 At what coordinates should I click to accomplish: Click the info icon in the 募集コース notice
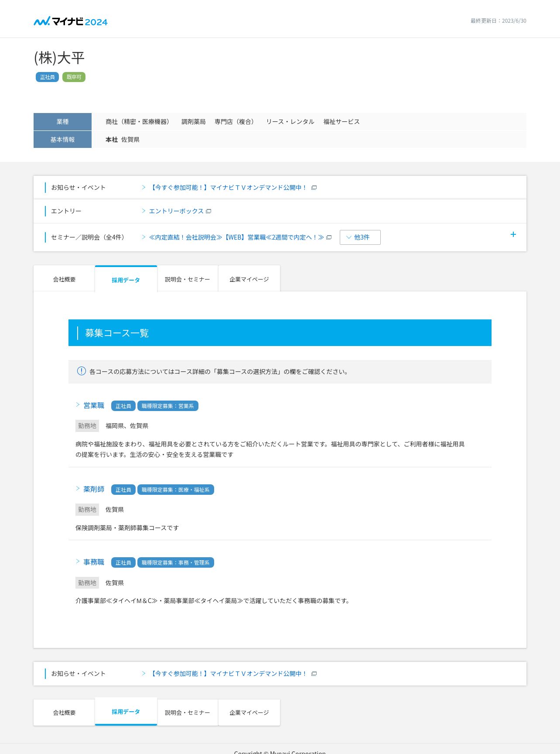82,371
